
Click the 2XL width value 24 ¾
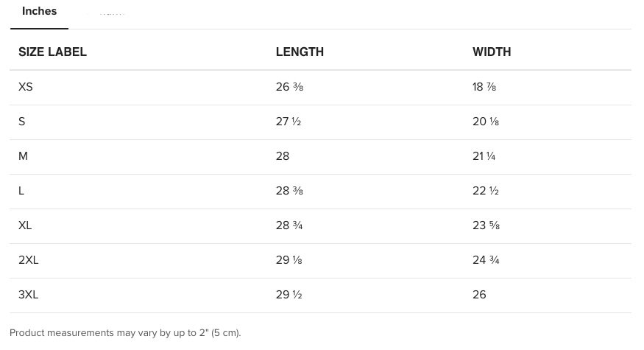486,259
